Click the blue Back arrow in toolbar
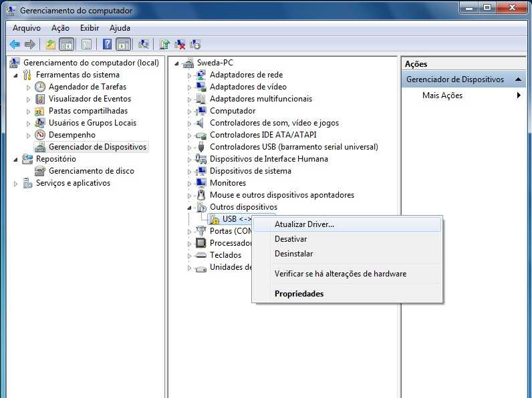This screenshot has height=398, width=532. (15, 44)
